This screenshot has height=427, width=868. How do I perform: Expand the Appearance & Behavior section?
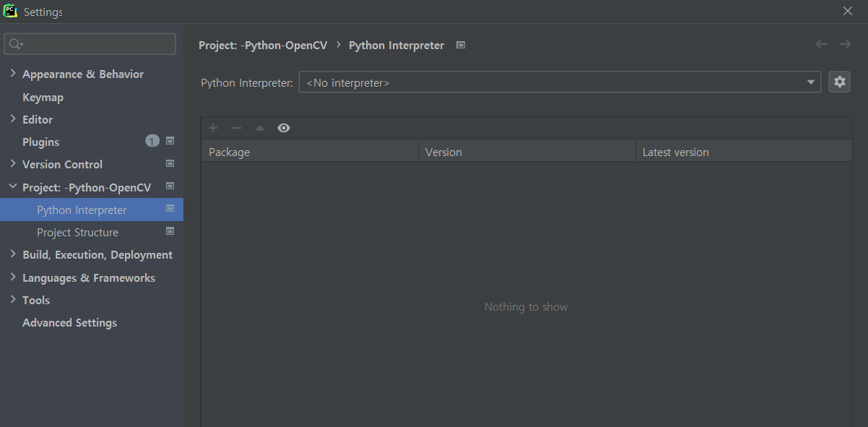tap(13, 74)
